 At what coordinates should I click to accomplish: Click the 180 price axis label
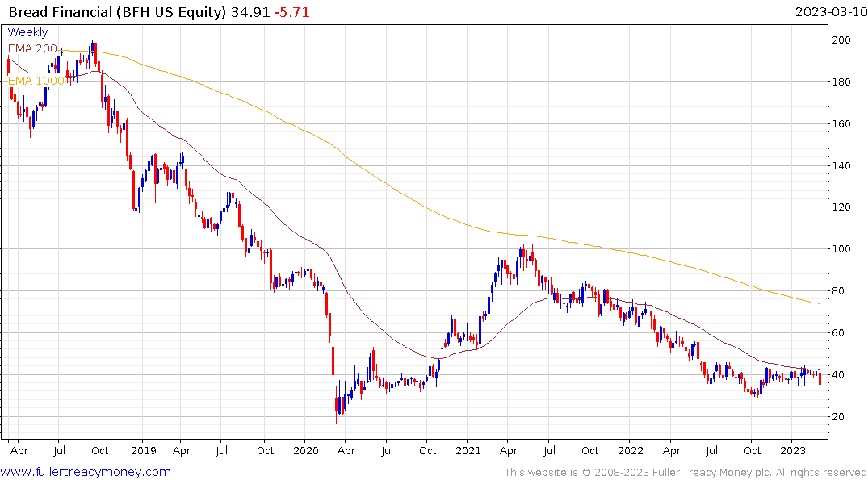point(841,81)
